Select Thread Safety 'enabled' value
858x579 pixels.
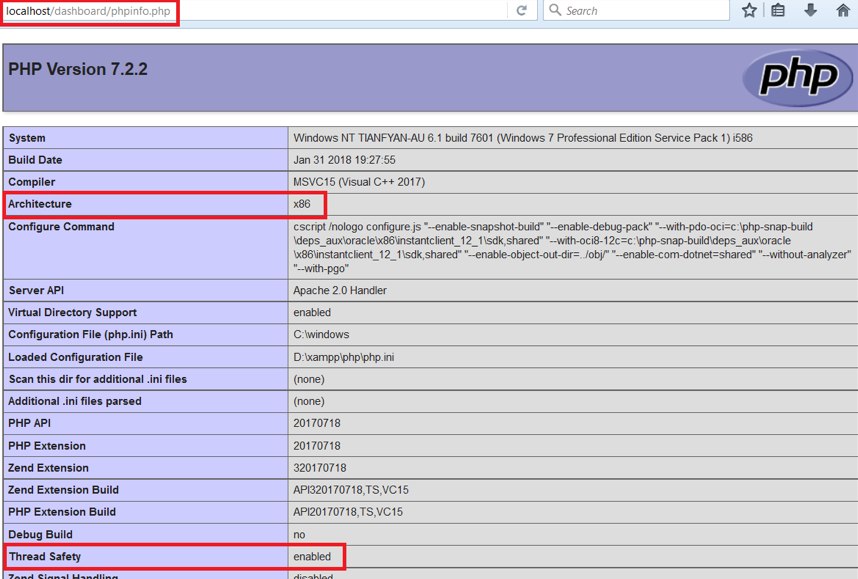312,557
